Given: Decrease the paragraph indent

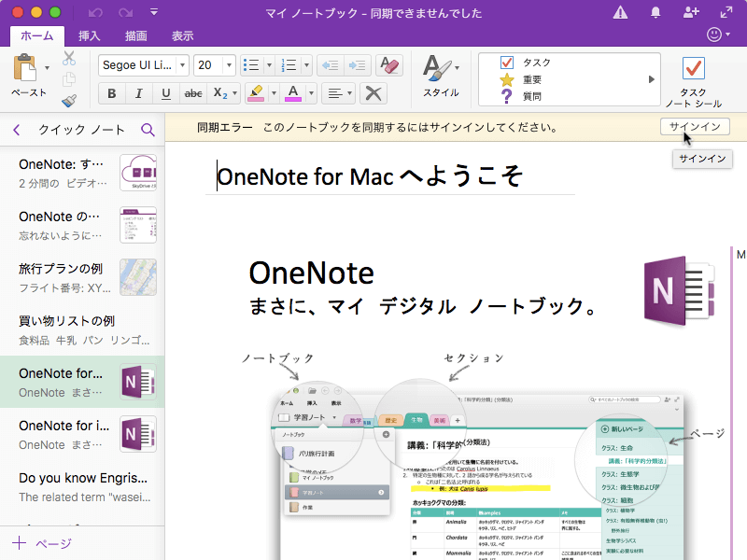Looking at the screenshot, I should click(x=330, y=64).
